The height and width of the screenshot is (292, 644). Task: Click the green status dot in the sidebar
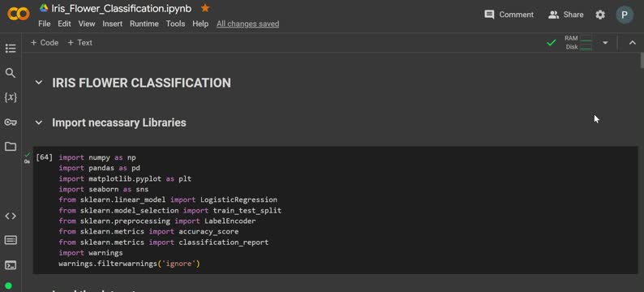[8, 286]
